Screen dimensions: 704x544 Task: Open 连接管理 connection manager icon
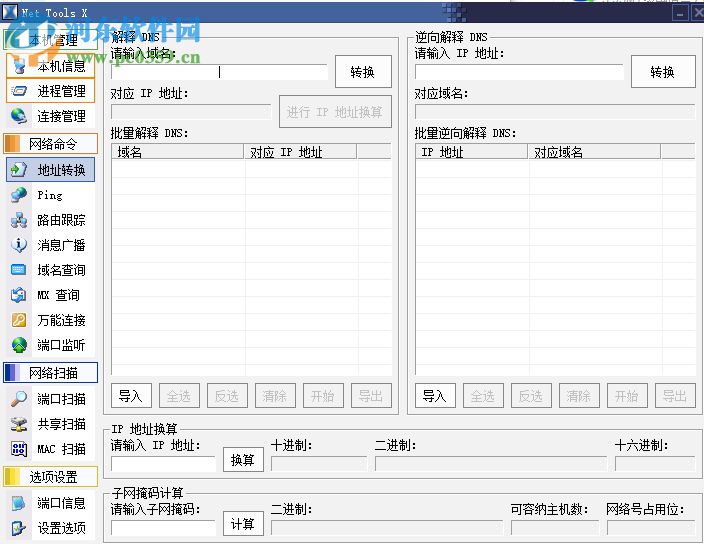[x=19, y=116]
